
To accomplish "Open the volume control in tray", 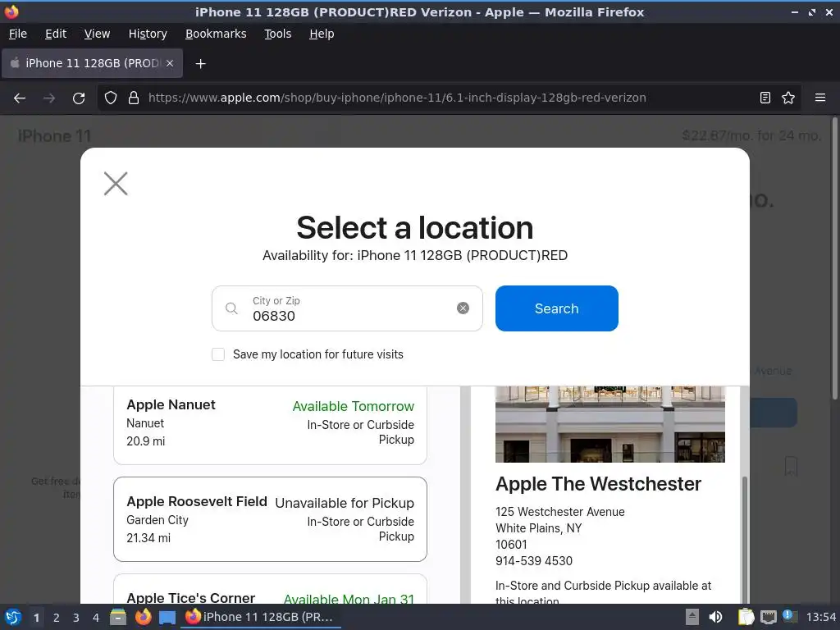I will (715, 617).
